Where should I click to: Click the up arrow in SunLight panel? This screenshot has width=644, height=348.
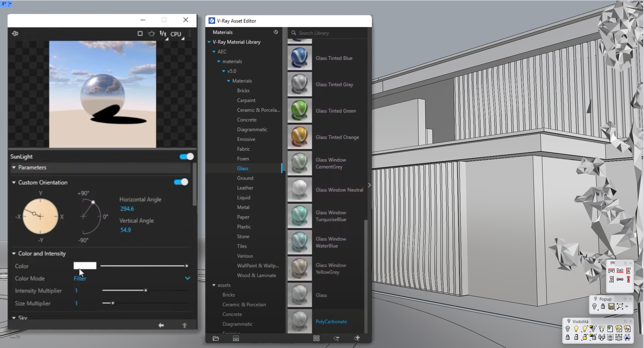(x=185, y=325)
